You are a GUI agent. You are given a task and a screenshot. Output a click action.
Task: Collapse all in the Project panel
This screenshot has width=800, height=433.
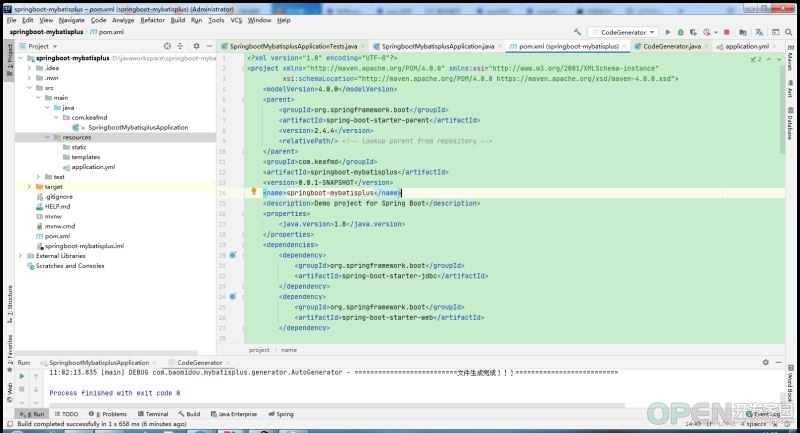click(x=180, y=46)
